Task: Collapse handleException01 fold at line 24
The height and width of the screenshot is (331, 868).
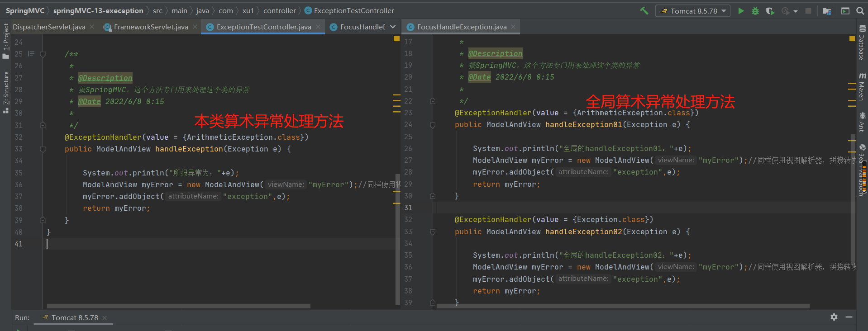Action: [x=433, y=125]
